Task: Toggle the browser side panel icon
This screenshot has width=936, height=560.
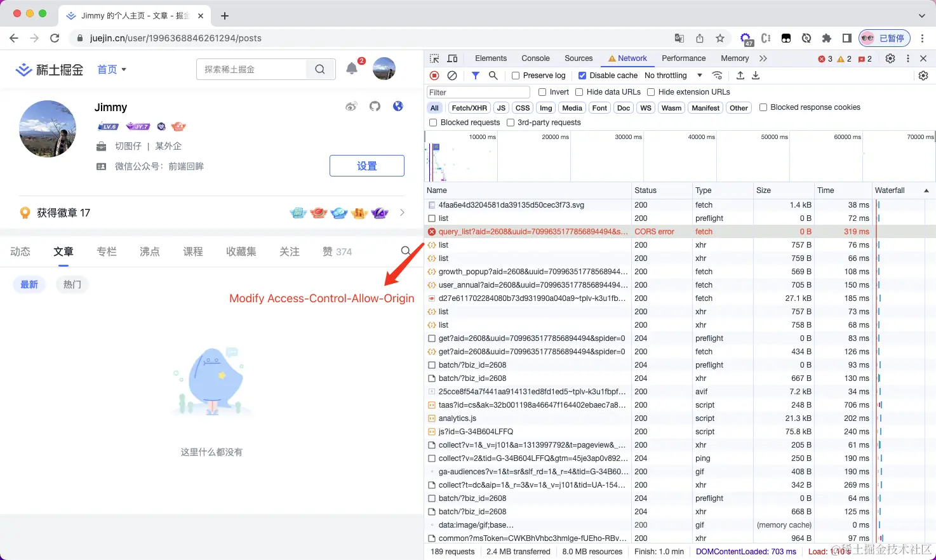Action: pos(847,38)
